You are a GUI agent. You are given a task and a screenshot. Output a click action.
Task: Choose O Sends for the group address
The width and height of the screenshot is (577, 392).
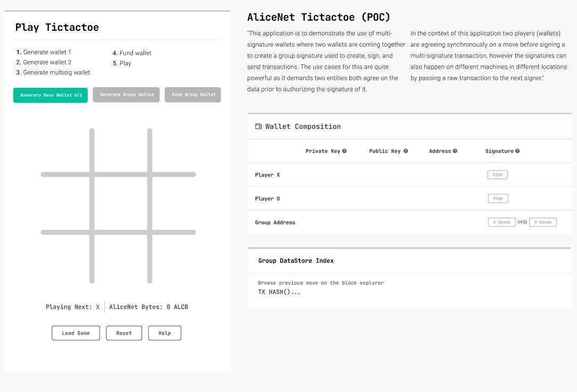pos(542,222)
